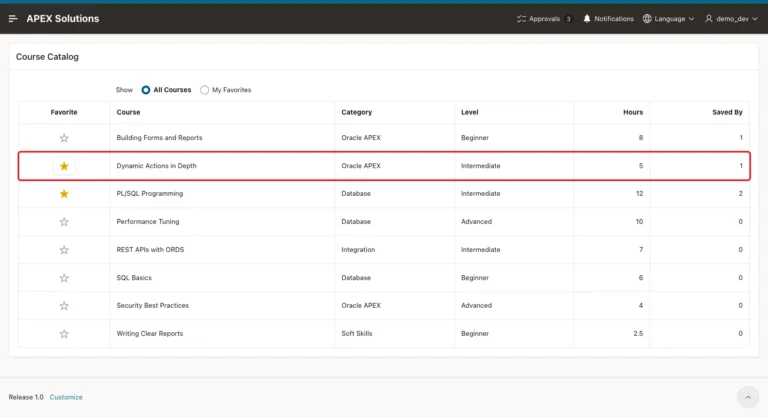
Task: Open the hamburger navigation menu
Action: coord(13,19)
